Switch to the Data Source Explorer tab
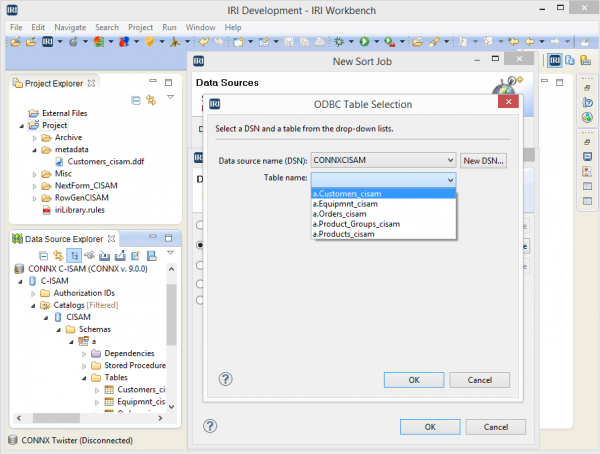This screenshot has height=454, width=600. coord(62,239)
